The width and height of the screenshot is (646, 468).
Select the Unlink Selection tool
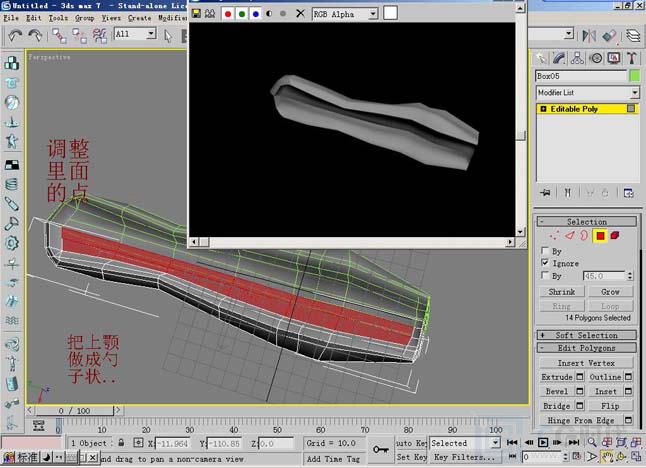coord(80,35)
